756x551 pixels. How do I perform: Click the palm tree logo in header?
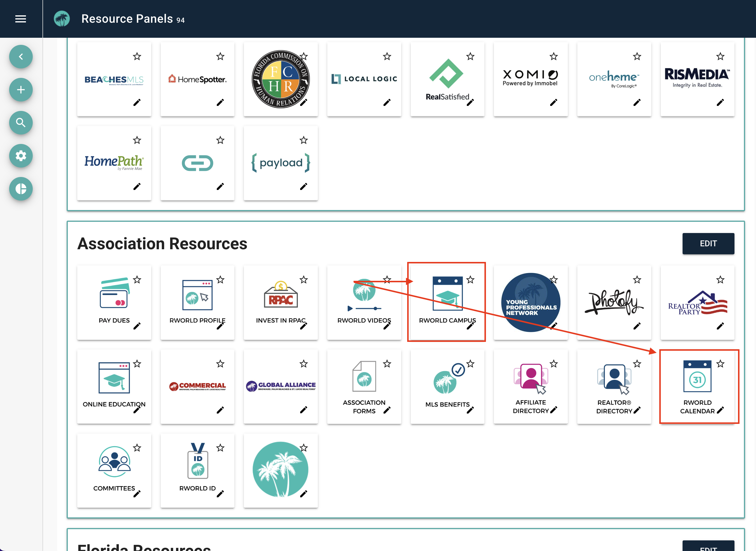[x=62, y=19]
